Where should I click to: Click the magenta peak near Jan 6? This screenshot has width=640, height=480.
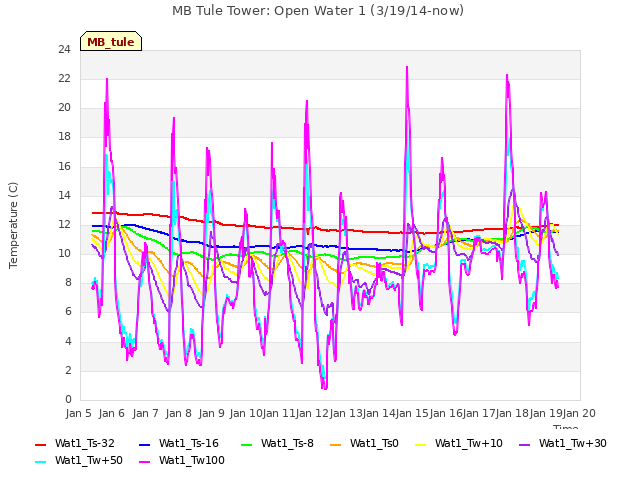click(x=107, y=79)
